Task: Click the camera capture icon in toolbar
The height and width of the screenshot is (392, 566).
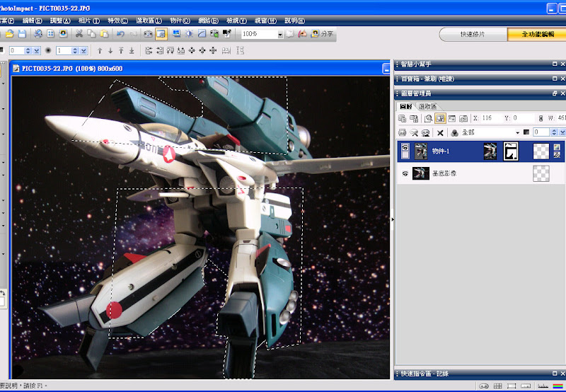Action: point(148,34)
